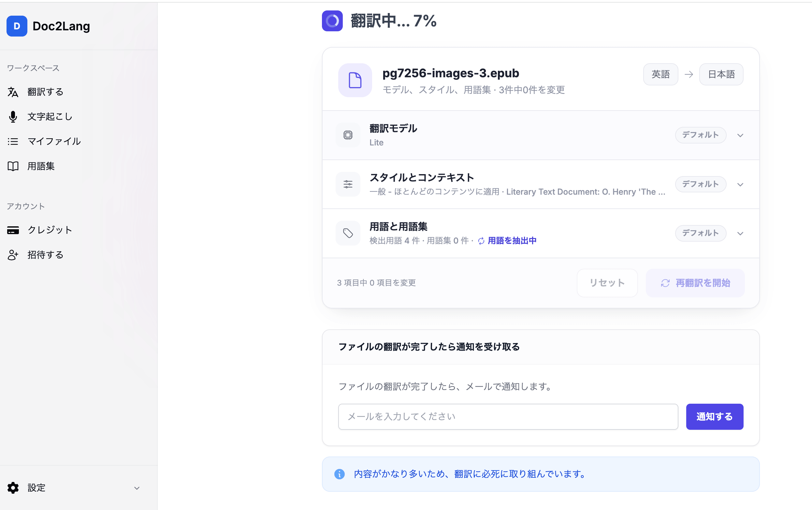Click the 3 項目中 0 項目を変更 text

tap(376, 283)
